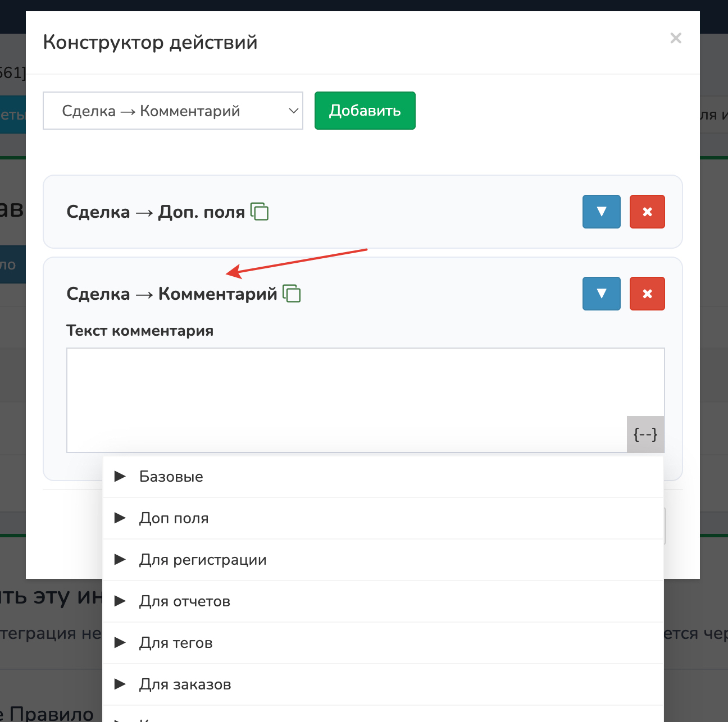The width and height of the screenshot is (728, 722).
Task: Copy the Сделка → Доп. поля action
Action: click(x=260, y=212)
